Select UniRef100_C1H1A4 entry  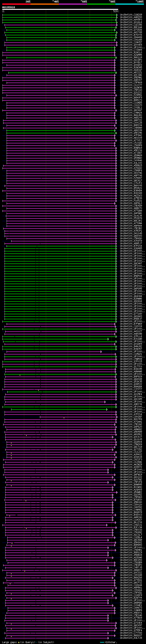click(x=131, y=585)
